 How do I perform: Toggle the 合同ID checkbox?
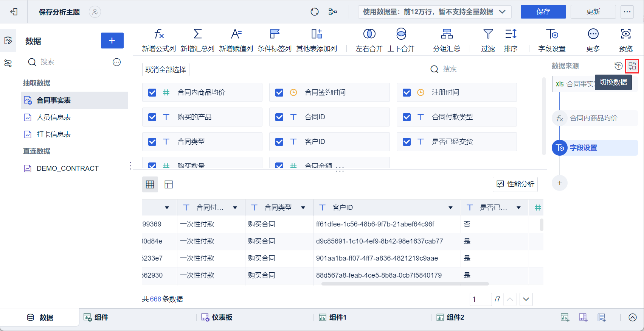(x=279, y=117)
